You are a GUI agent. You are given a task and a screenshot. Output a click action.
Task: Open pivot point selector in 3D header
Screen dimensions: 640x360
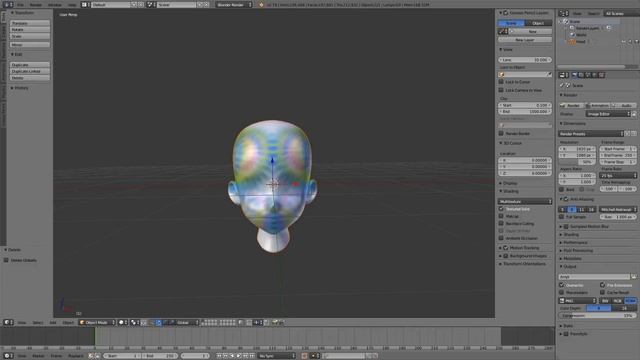coord(135,322)
